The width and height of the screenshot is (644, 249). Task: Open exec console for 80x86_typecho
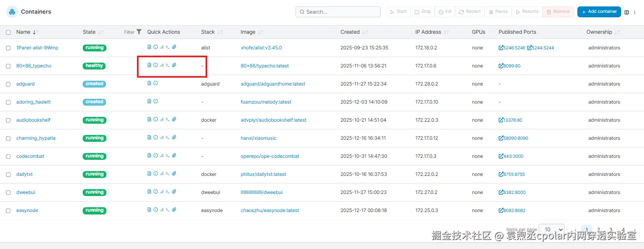click(x=168, y=65)
